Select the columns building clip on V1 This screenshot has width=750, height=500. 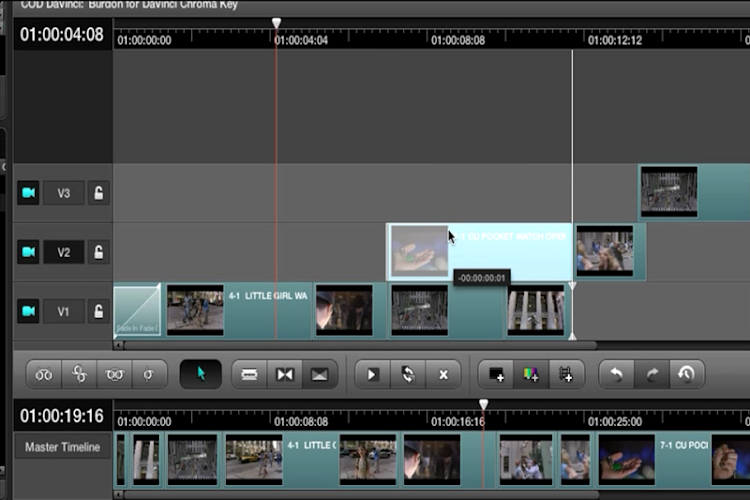click(x=538, y=310)
